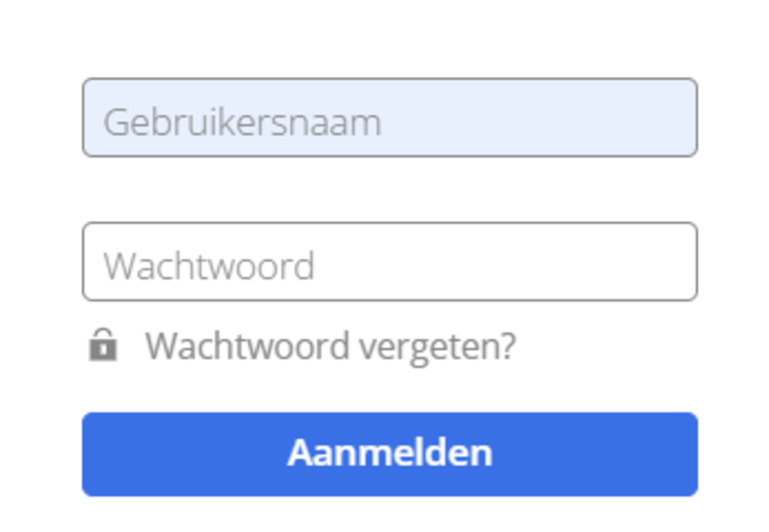769x532 pixels.
Task: Start password recovery via Wachtwoord vergeten?
Action: coord(330,346)
